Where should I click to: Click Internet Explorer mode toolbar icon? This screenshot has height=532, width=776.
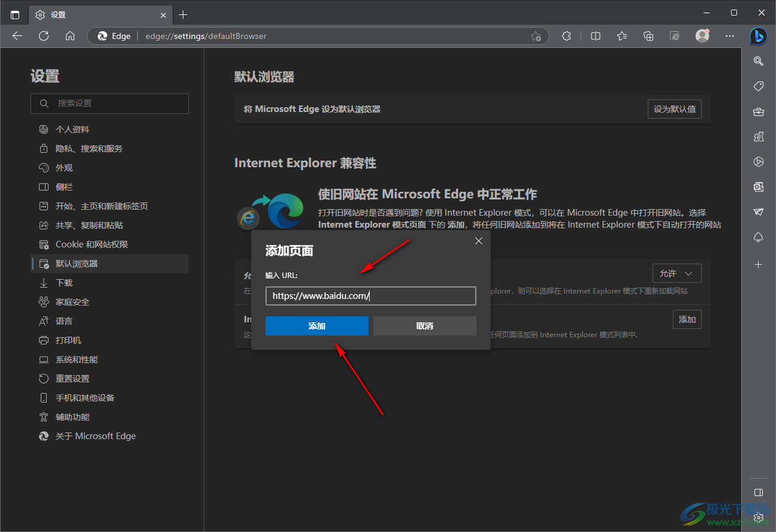pos(675,36)
